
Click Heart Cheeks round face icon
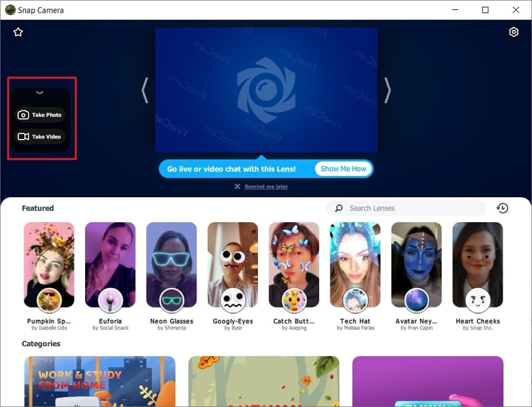click(478, 300)
